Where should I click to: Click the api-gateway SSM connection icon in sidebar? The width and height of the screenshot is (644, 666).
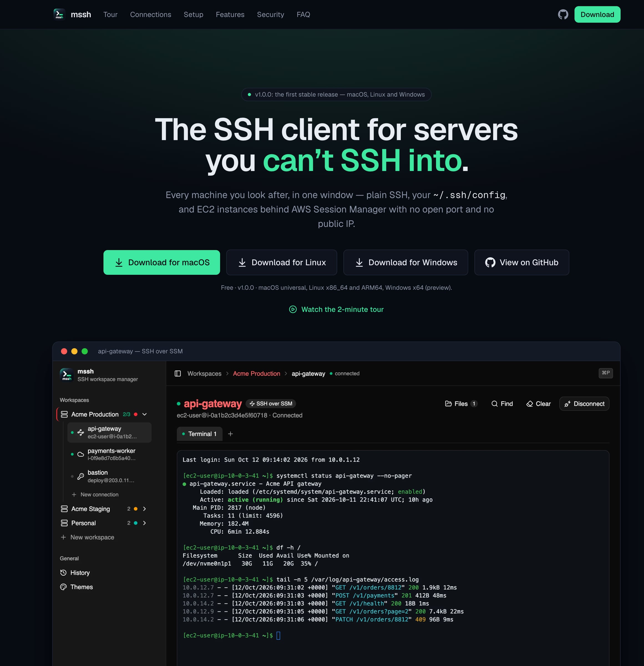coord(80,432)
